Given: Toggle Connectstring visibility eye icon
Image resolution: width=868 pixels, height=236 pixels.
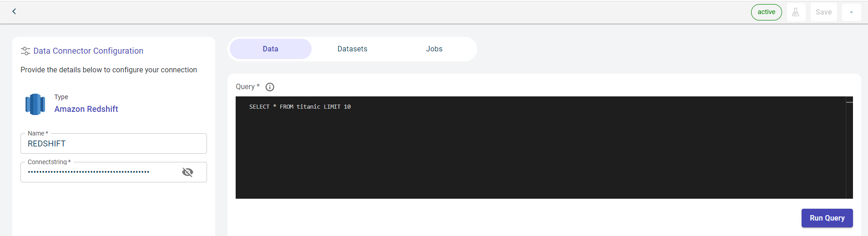Looking at the screenshot, I should (187, 172).
